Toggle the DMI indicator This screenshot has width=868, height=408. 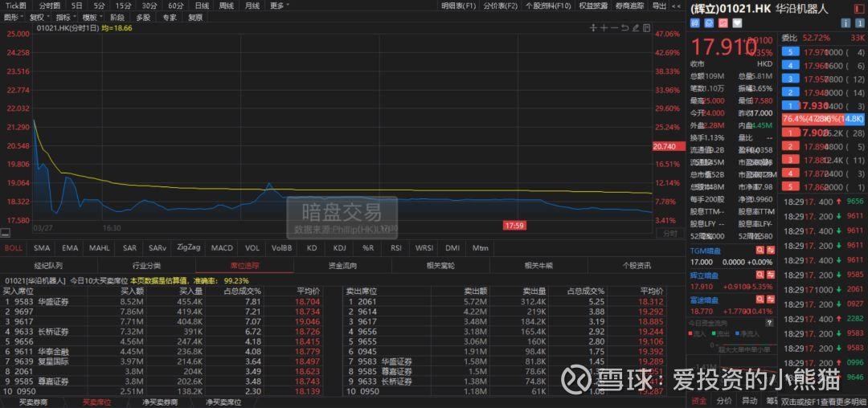tap(452, 248)
